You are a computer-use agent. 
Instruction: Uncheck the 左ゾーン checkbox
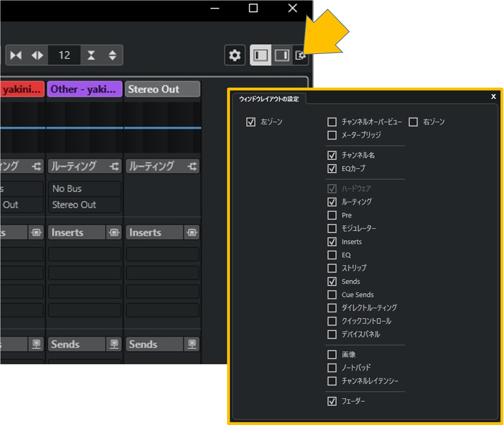click(251, 122)
